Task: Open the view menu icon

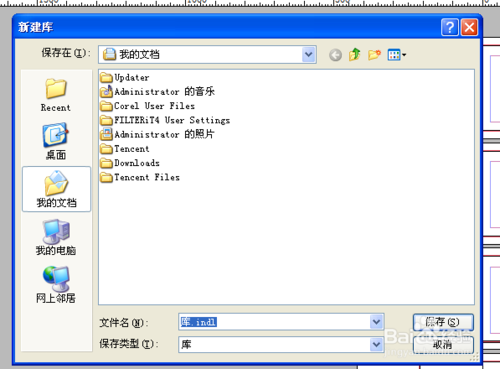Action: 396,55
